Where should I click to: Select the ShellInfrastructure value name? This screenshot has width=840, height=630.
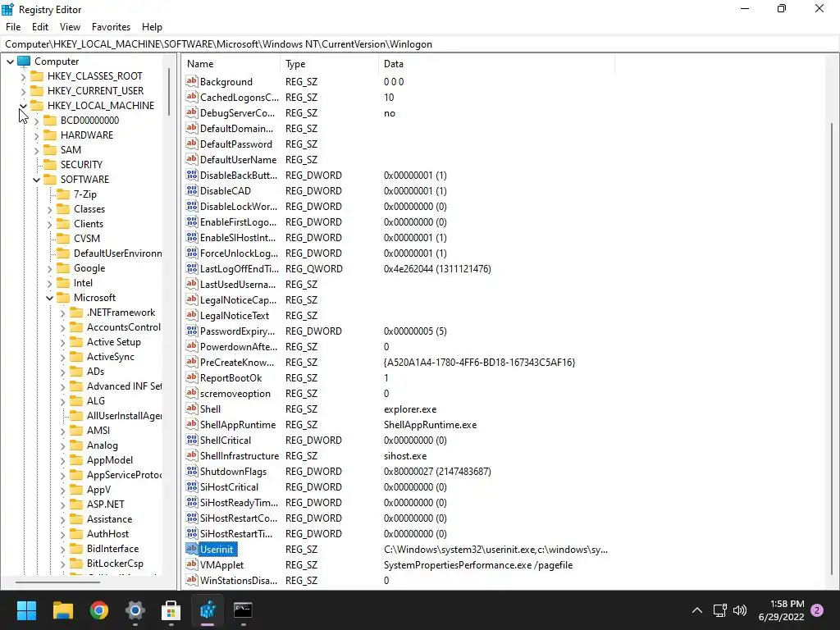click(x=240, y=456)
